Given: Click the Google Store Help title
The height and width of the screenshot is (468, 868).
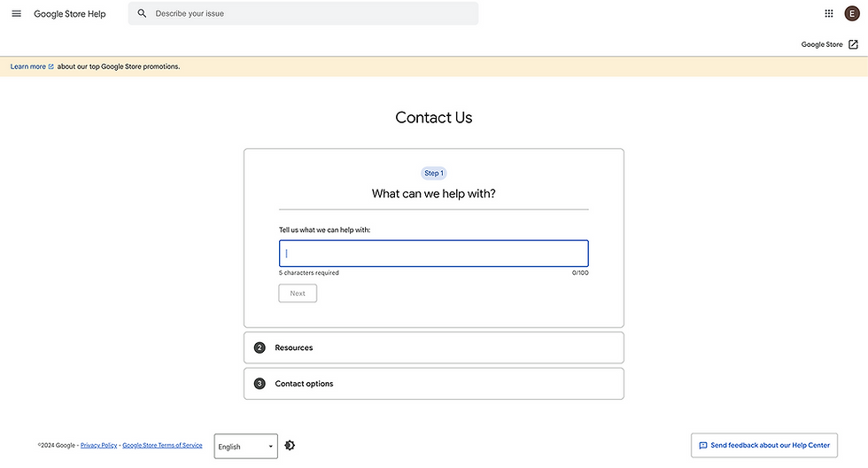Looking at the screenshot, I should (x=70, y=14).
